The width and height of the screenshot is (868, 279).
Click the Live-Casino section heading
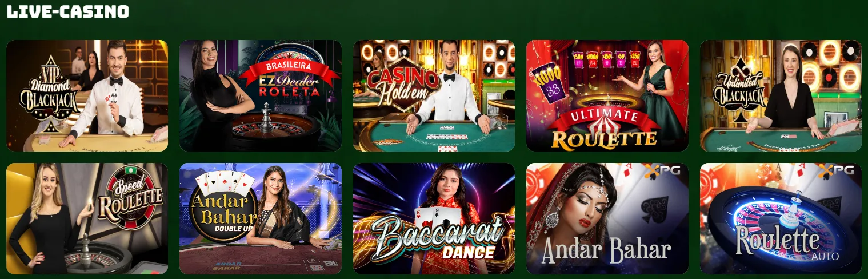[68, 11]
